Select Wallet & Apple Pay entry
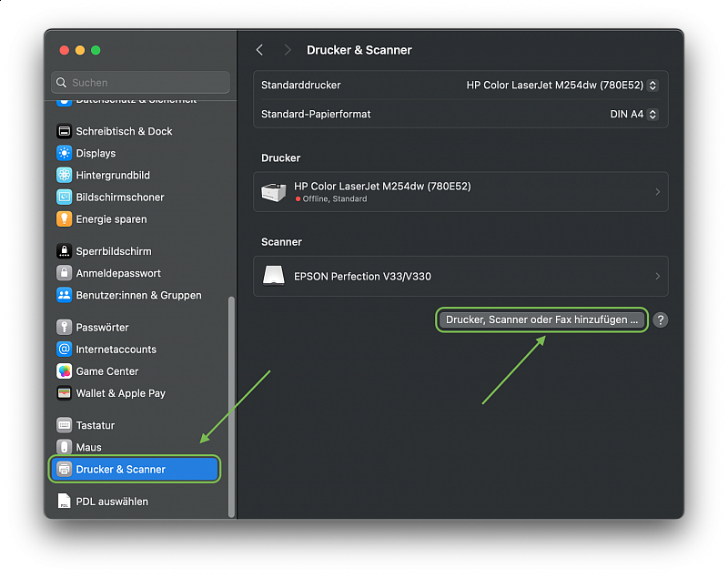The width and height of the screenshot is (728, 578). tap(135, 393)
